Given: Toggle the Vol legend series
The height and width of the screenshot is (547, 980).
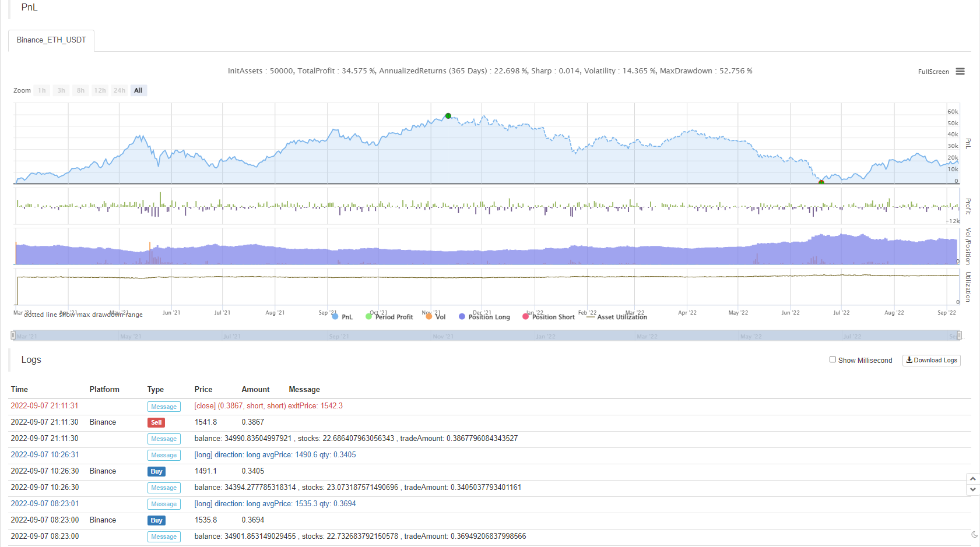Looking at the screenshot, I should (x=436, y=317).
